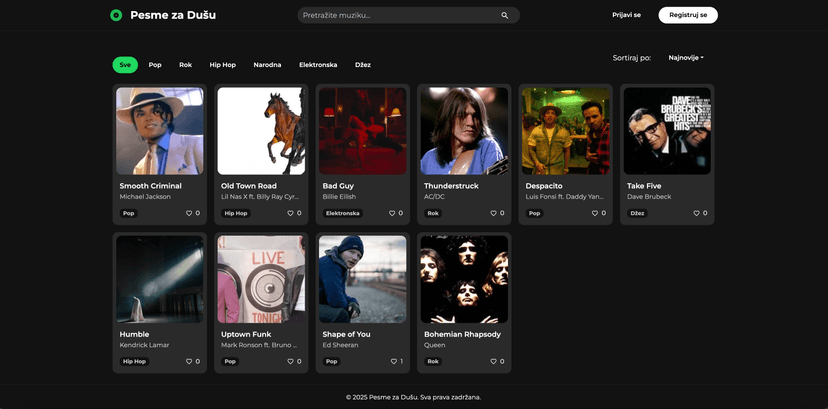Open Shape of You cover image
828x409 pixels.
(363, 279)
